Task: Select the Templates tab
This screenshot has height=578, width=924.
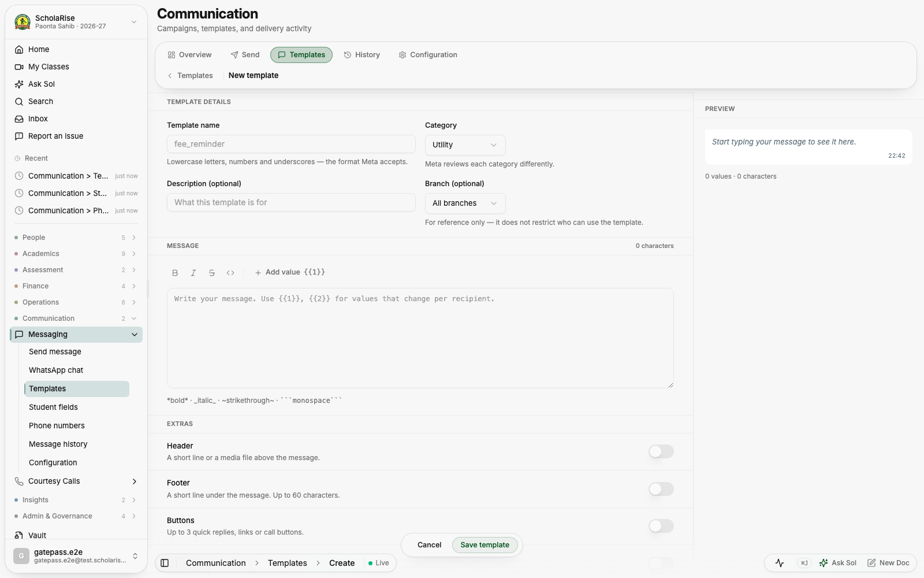Action: click(301, 55)
